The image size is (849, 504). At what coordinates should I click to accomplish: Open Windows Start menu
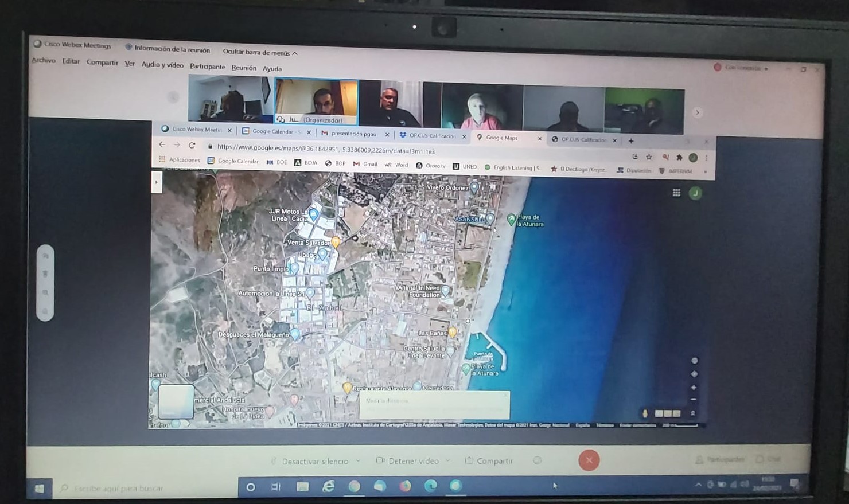39,488
